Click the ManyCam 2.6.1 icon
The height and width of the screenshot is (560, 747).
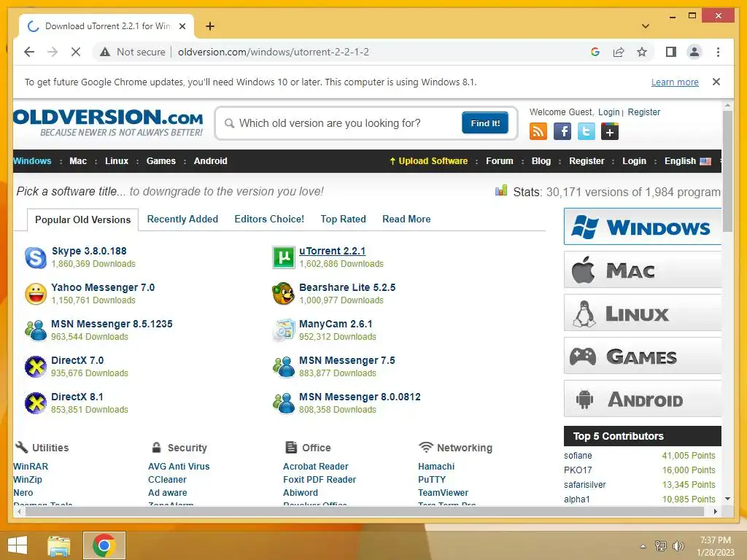[284, 330]
